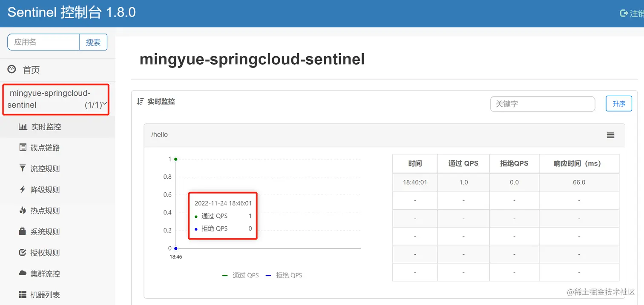Image resolution: width=644 pixels, height=305 pixels.
Task: Click the /hello resource panel title
Action: 160,135
